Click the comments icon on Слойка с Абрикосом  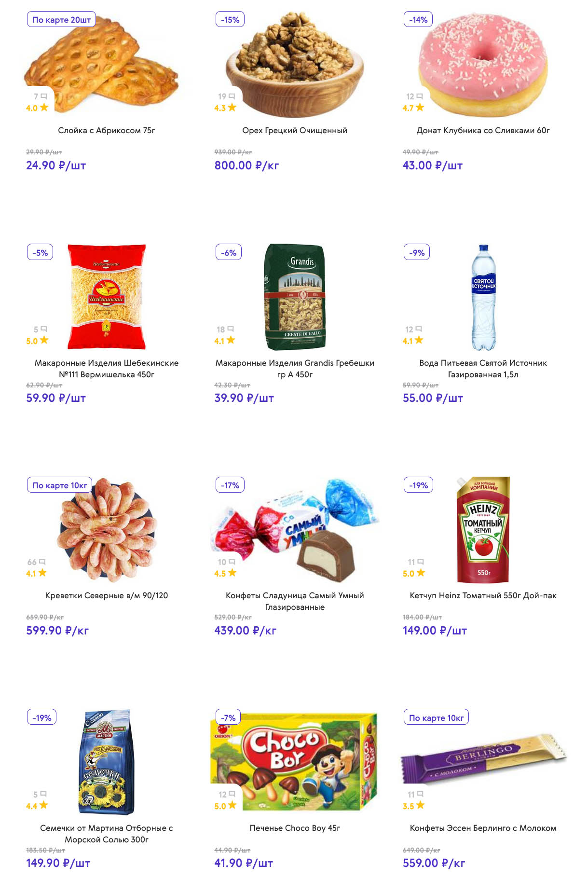tap(44, 96)
